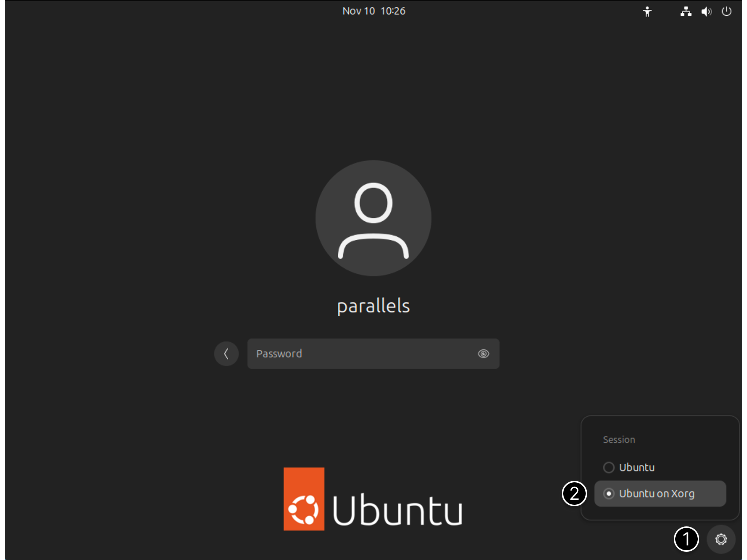Click the Session panel header

coord(619,439)
